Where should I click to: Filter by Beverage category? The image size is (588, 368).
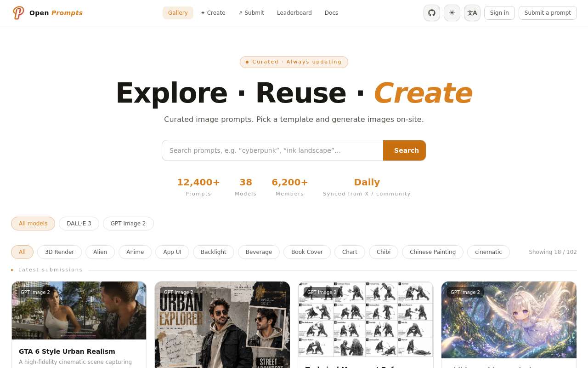(x=259, y=252)
